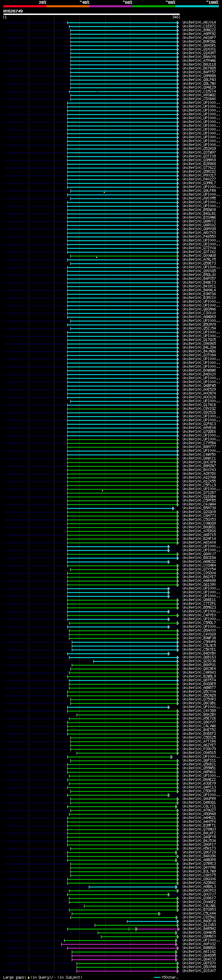Select hit label UniRef100_Q29236
Screen dimensions: 222x980
click(199, 661)
